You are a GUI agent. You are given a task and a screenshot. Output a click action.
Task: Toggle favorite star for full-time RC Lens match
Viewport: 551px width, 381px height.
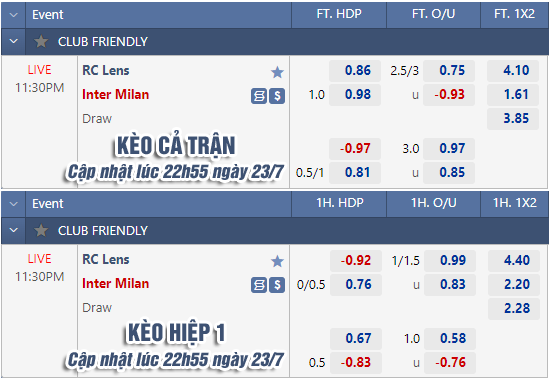(x=277, y=72)
